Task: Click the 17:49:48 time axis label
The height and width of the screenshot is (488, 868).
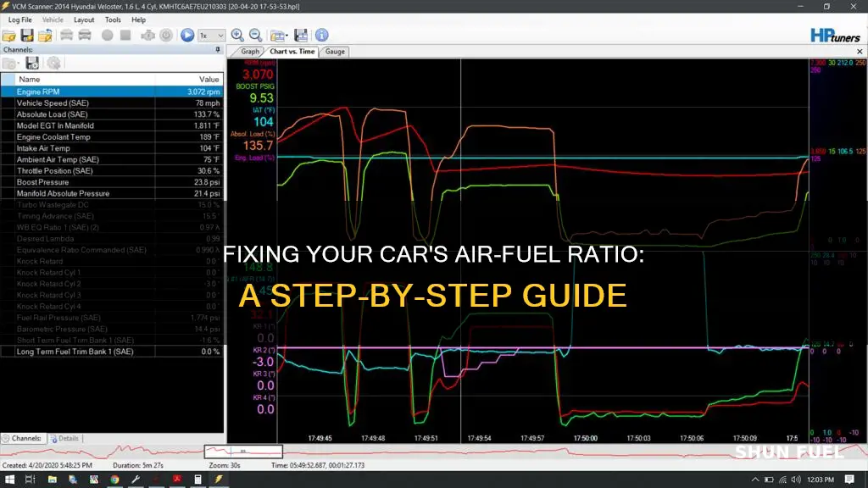Action: click(373, 438)
